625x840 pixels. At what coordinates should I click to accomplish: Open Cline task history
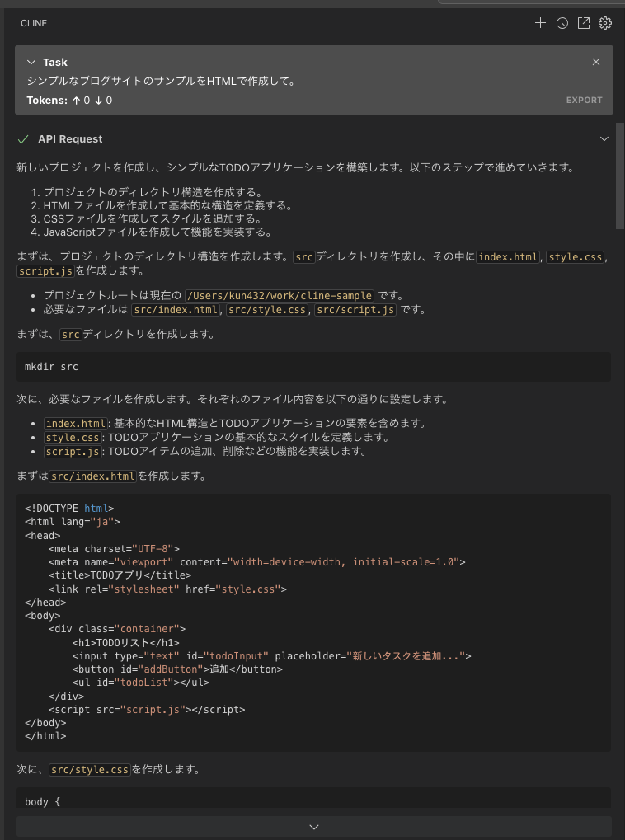click(562, 23)
